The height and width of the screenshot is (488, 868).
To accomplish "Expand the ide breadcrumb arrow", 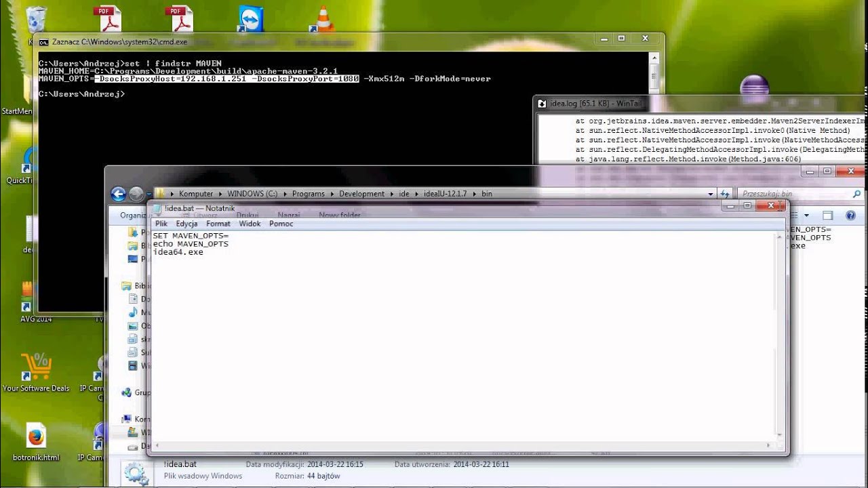I will [416, 194].
